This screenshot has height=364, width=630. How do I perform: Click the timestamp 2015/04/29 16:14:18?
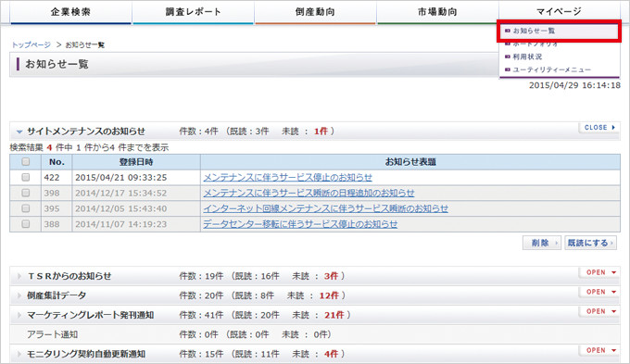pyautogui.click(x=574, y=85)
